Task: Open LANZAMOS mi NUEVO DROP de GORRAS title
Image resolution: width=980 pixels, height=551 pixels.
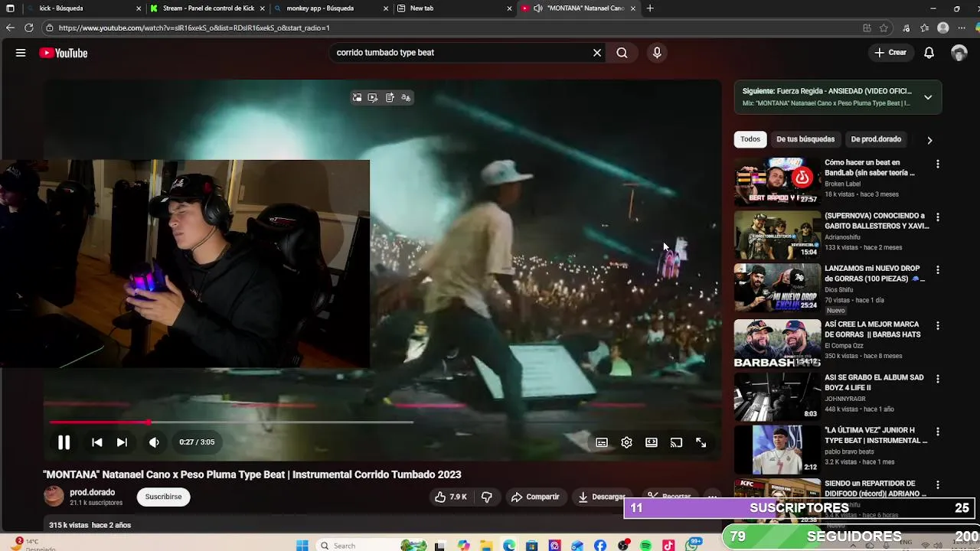Action: click(x=875, y=274)
